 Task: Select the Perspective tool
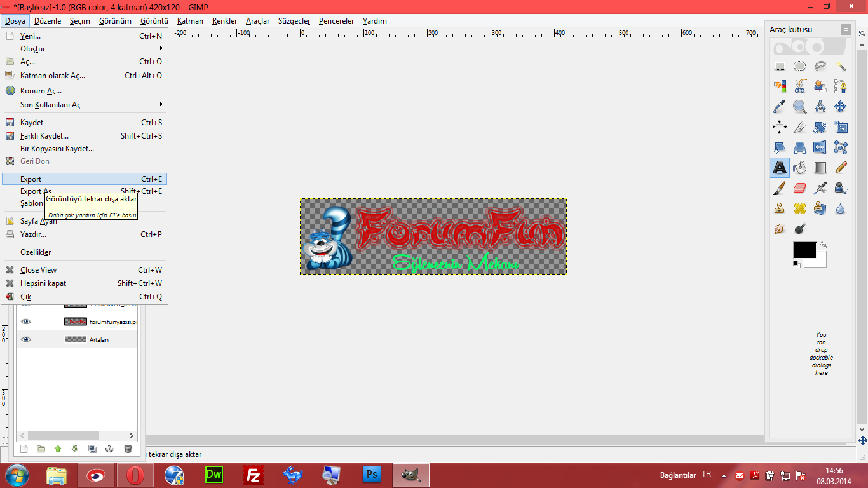(x=800, y=147)
